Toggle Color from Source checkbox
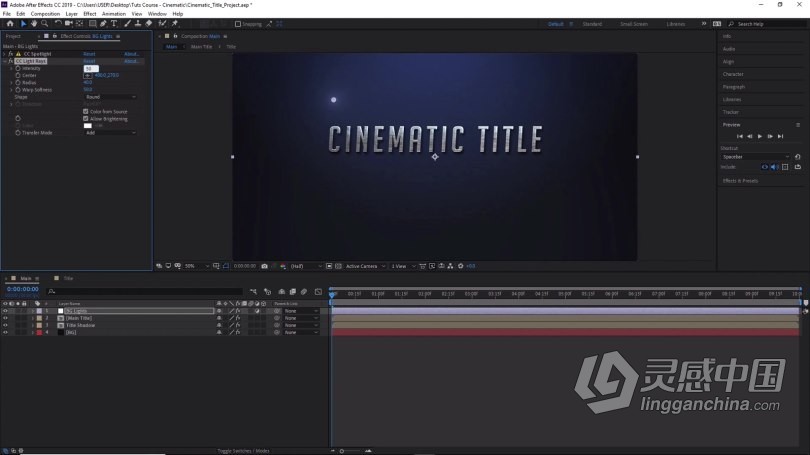 (86, 112)
